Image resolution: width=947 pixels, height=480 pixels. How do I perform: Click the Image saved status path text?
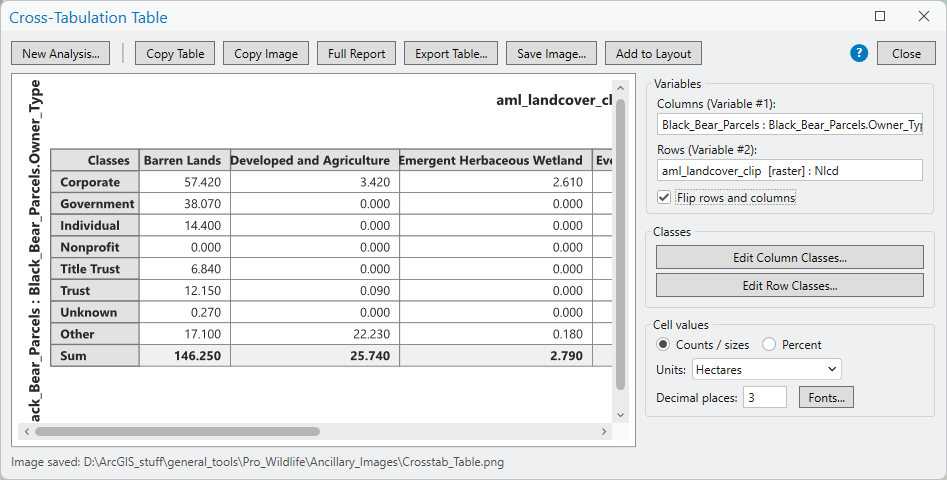257,462
